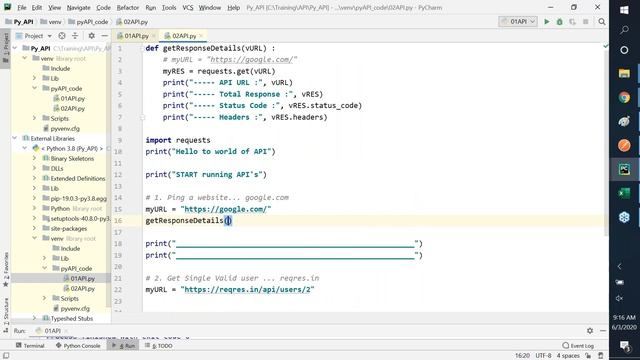This screenshot has width=640, height=360.
Task: Open the Terminal tool window
Action: [x=30, y=346]
